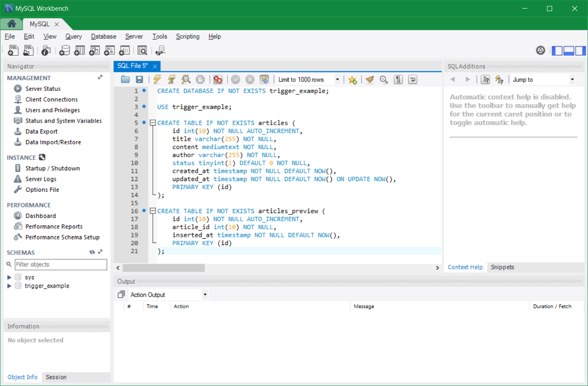Toggle autocommit mode
Viewport: 588px width, 386px height.
[264, 79]
